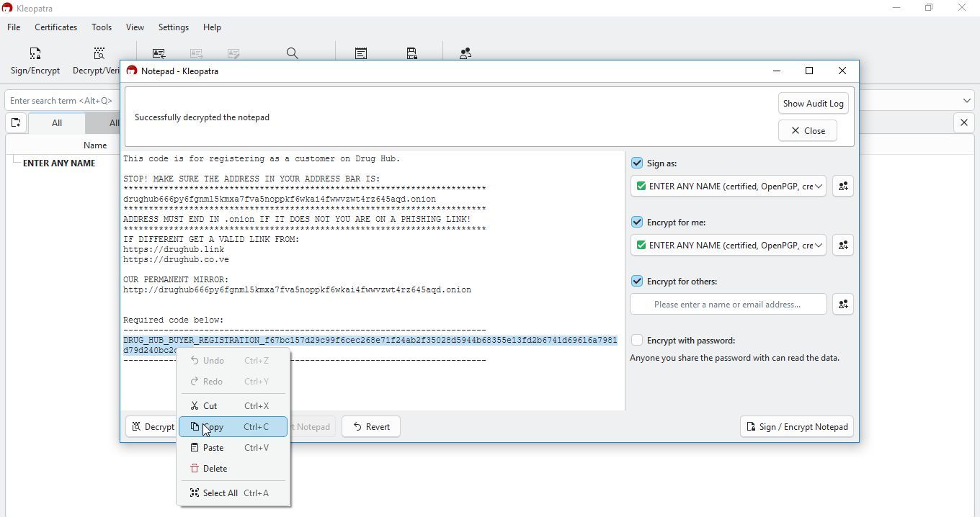The image size is (980, 517).
Task: Click the Sign/Encrypt toolbar icon
Action: (35, 54)
